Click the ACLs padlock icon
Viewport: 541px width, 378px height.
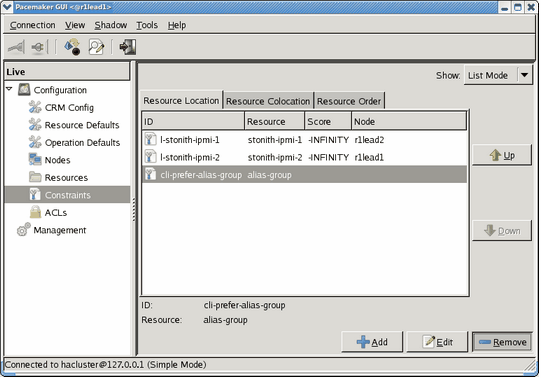(x=35, y=212)
